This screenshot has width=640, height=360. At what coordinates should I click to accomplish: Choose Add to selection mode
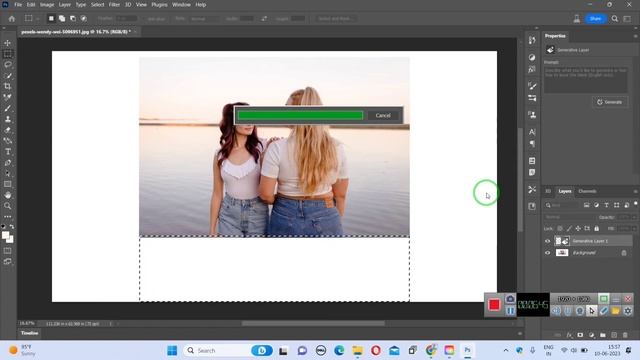[62, 19]
